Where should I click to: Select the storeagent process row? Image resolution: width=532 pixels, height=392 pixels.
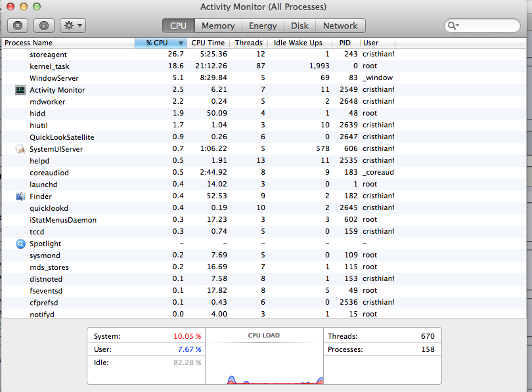(x=264, y=54)
